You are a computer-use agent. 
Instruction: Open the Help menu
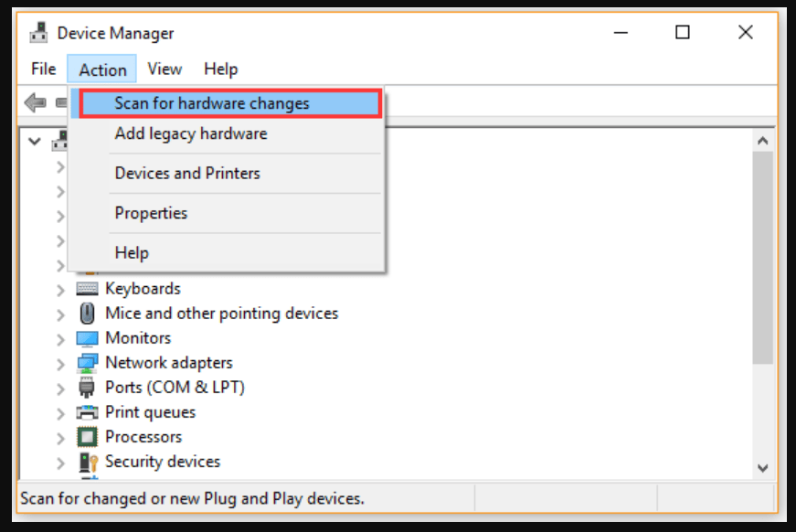click(220, 69)
